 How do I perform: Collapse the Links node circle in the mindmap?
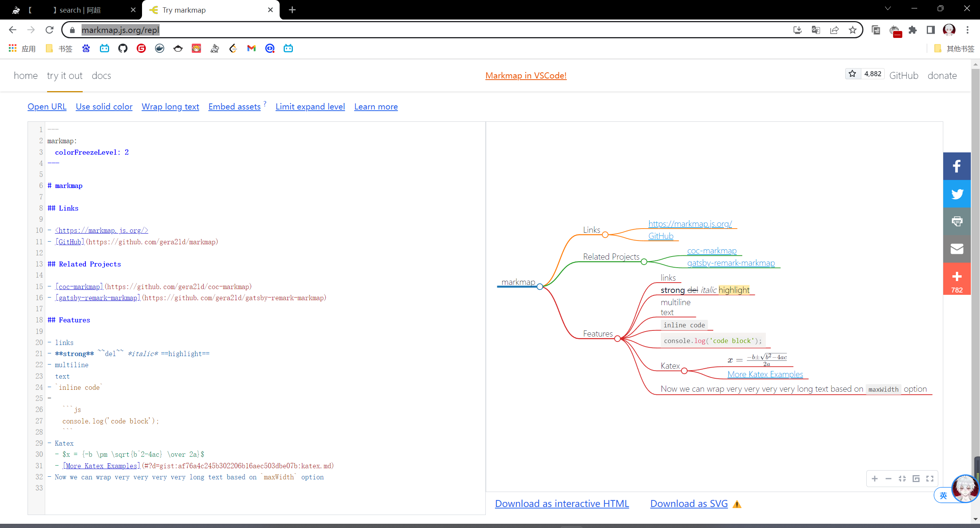tap(605, 235)
